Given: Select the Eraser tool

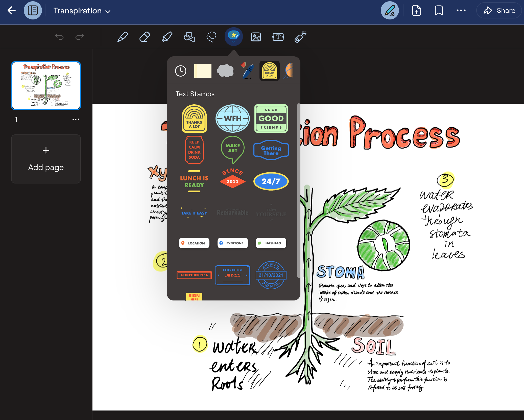Looking at the screenshot, I should click(x=145, y=37).
